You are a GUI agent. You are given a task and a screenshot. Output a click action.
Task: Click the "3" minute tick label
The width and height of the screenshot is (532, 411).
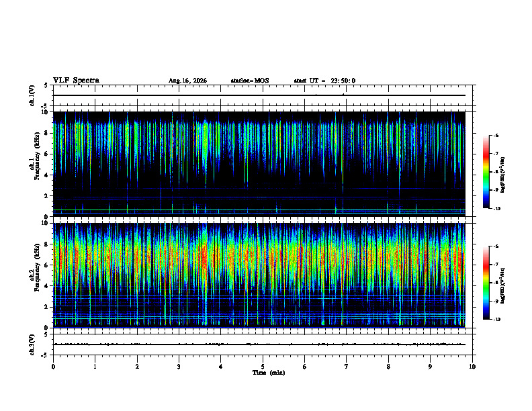pos(179,367)
